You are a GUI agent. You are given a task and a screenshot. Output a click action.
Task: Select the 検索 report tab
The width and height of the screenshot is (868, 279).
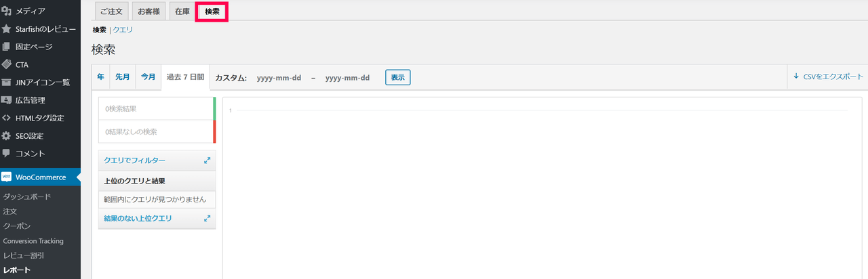[x=212, y=12]
